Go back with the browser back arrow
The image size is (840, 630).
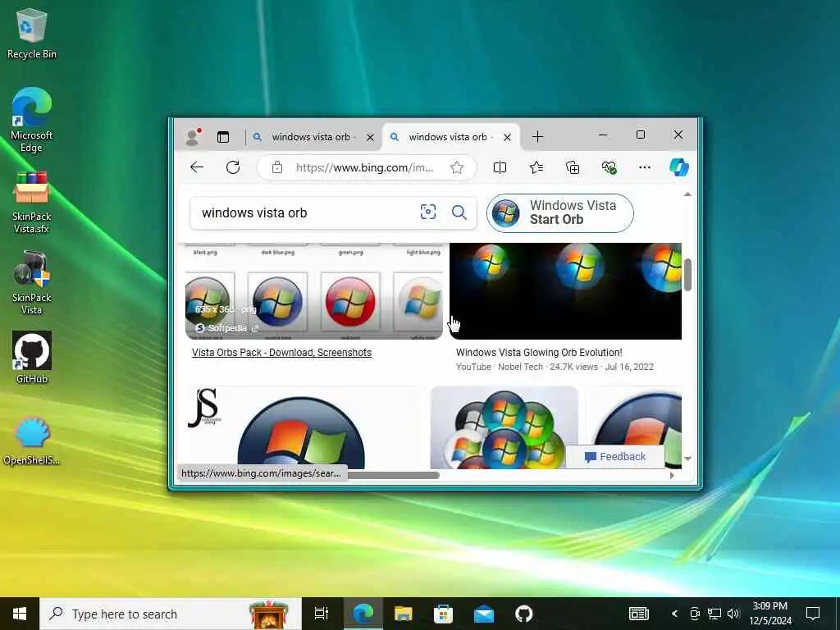197,167
